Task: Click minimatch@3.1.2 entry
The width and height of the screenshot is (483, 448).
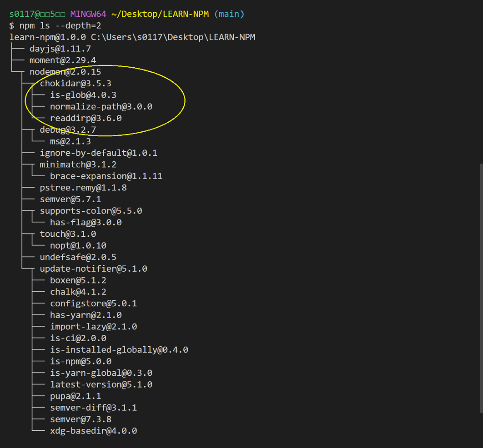Action: (78, 164)
